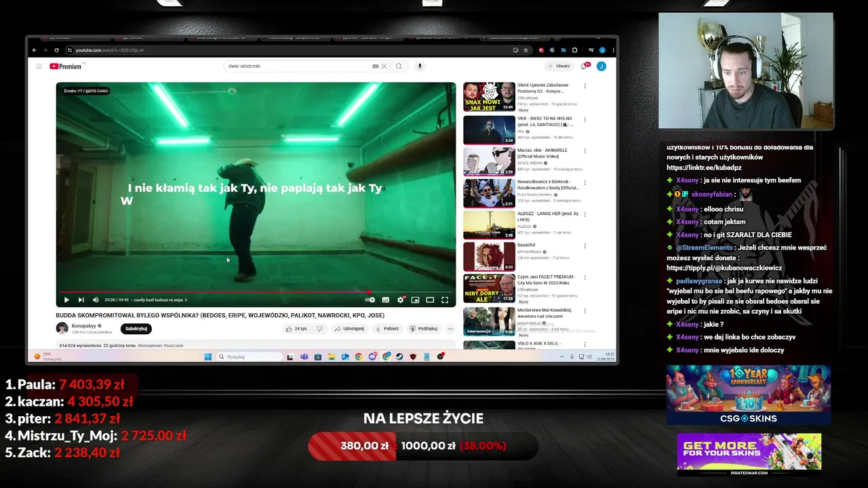Reload the page with the browser refresh icon
Screen dimensions: 868x488
[56, 50]
